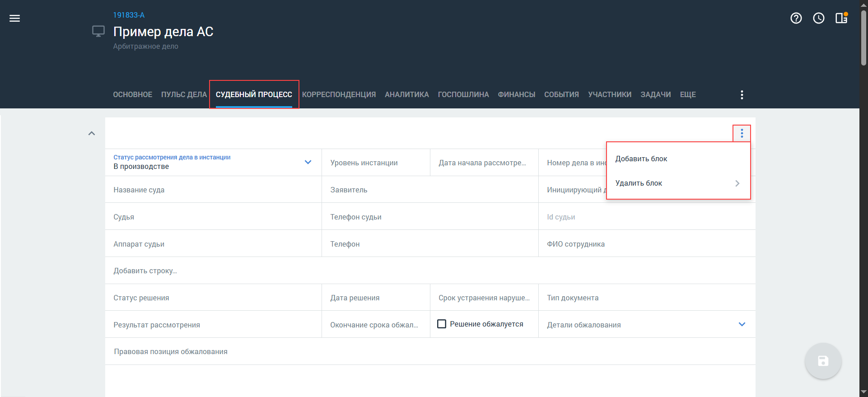Click the Аппарат судьи field
The width and height of the screenshot is (868, 397).
pos(213,244)
